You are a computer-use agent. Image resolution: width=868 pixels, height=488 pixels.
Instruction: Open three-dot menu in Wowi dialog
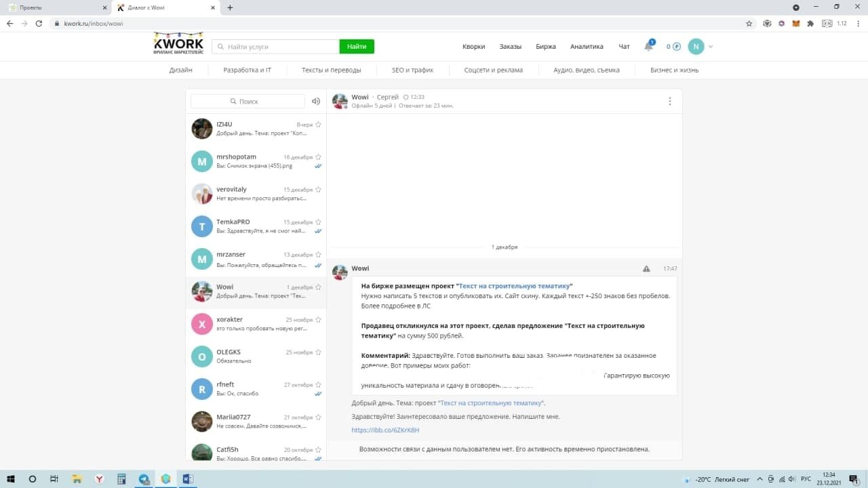click(669, 102)
